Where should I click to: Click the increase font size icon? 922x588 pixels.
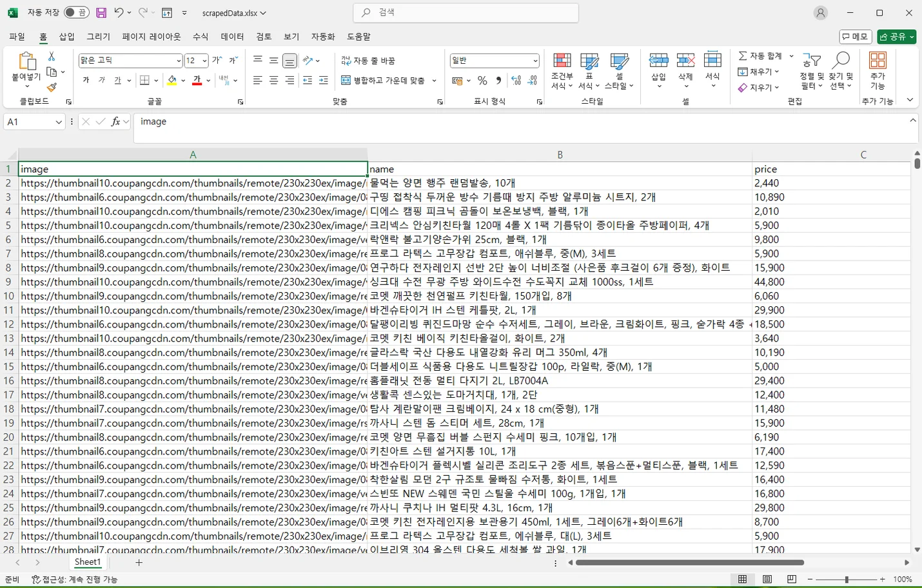[217, 61]
